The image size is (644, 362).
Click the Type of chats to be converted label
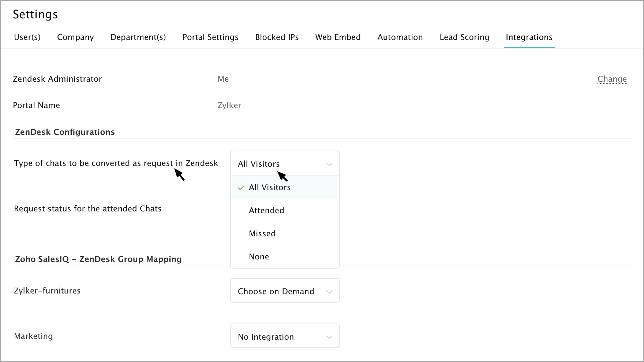(116, 163)
